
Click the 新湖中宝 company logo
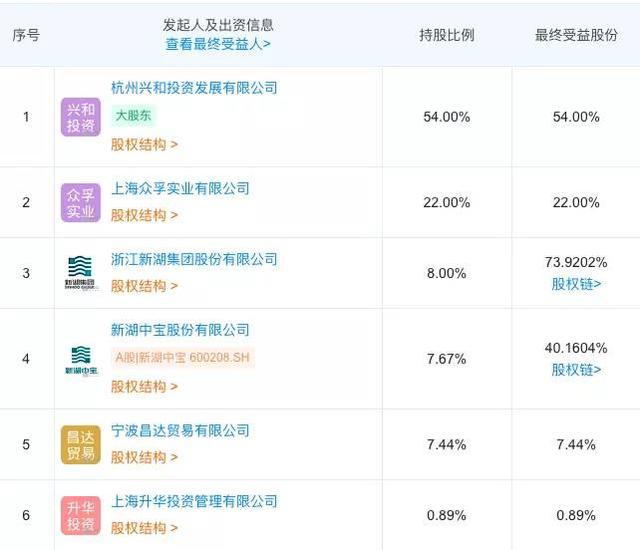coord(80,359)
